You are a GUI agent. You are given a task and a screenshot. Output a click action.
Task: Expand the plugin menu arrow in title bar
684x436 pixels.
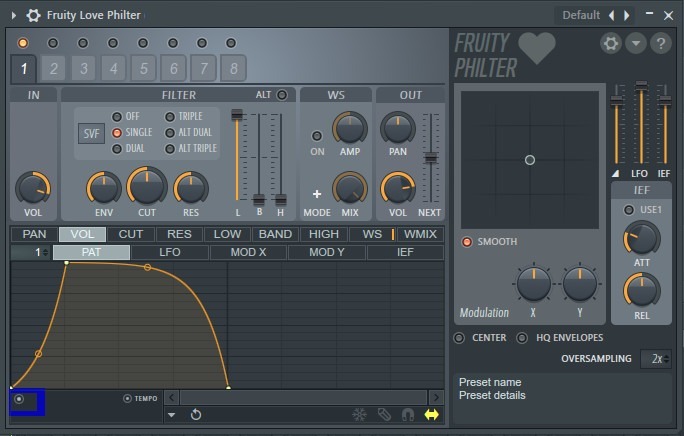click(x=14, y=16)
